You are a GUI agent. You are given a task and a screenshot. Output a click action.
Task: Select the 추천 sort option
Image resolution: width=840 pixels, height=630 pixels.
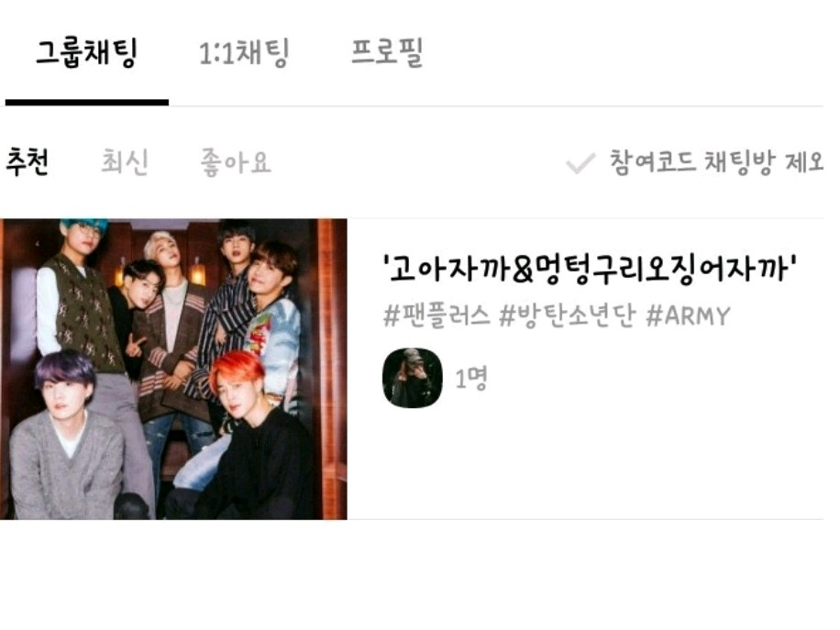(x=28, y=161)
